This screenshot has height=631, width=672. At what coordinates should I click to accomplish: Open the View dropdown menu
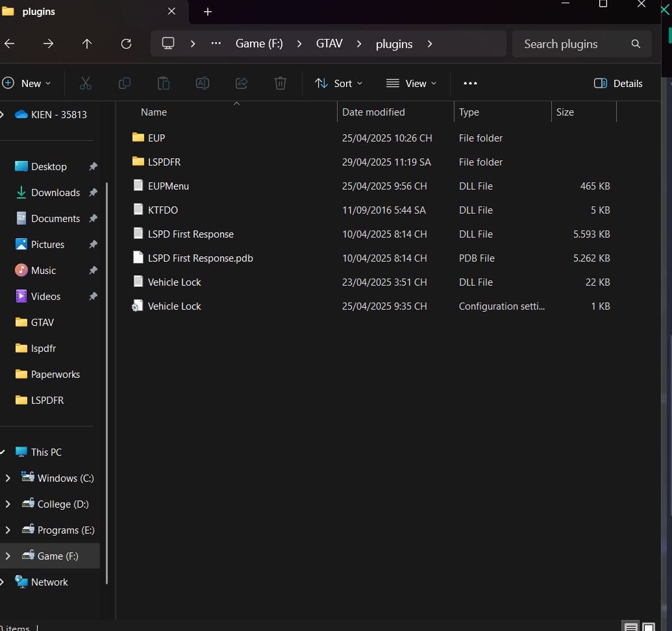click(411, 83)
